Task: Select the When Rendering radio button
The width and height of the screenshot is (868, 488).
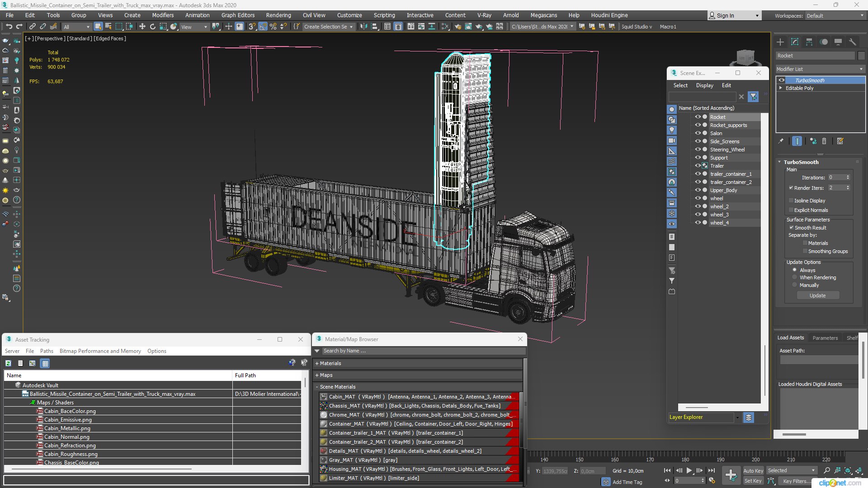Action: pyautogui.click(x=794, y=277)
